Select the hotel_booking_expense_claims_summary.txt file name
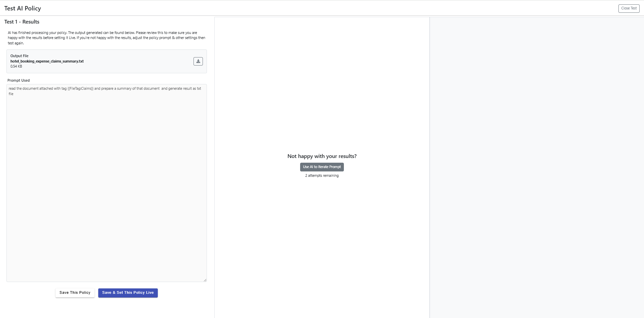 click(47, 61)
